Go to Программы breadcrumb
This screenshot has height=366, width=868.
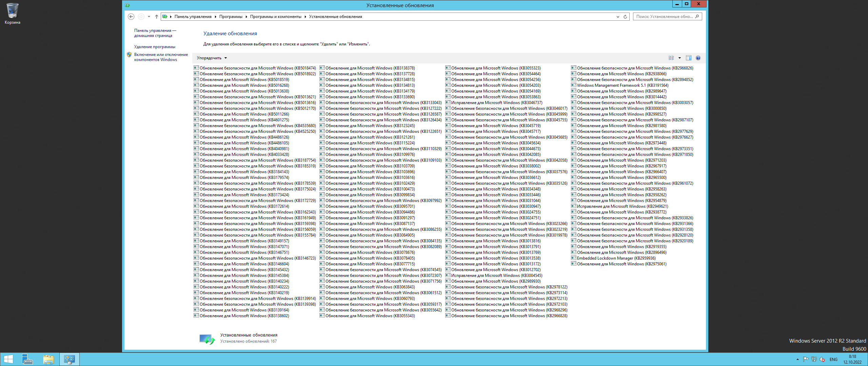(x=231, y=17)
